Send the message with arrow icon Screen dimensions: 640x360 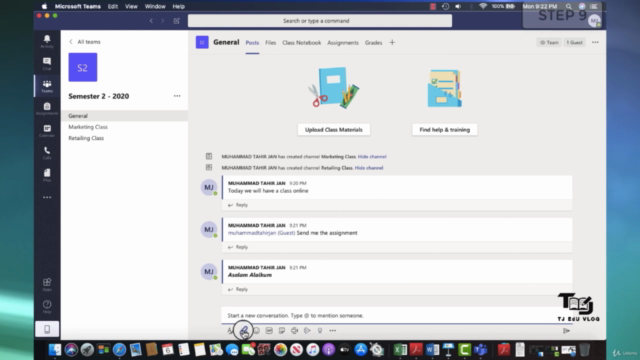(x=566, y=331)
